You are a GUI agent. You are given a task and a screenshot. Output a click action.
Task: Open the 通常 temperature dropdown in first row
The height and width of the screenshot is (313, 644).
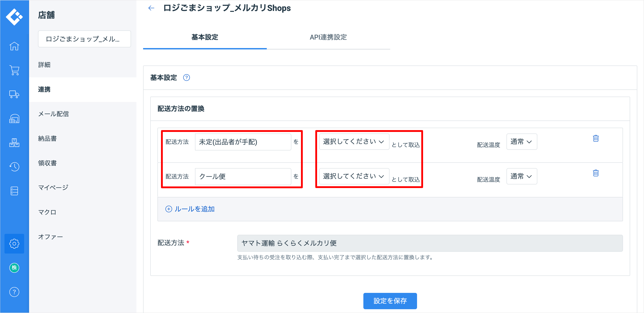coord(521,142)
